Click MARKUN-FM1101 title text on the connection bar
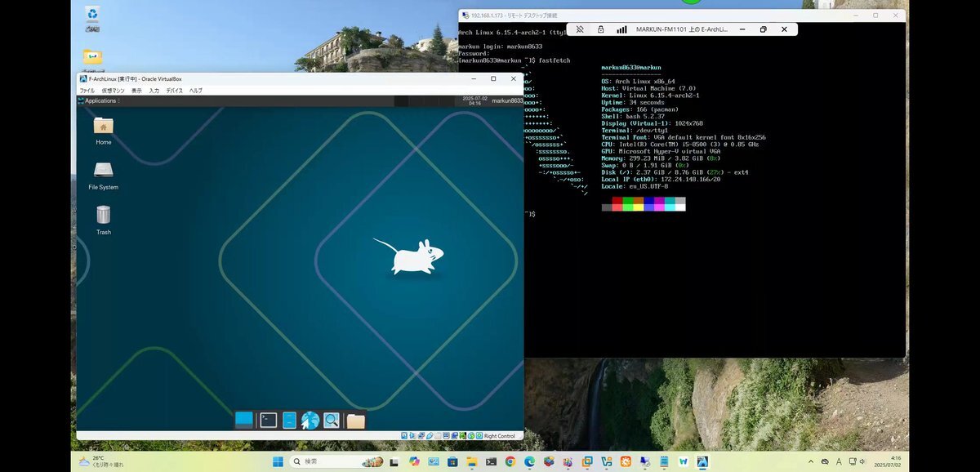The width and height of the screenshot is (980, 472). pyautogui.click(x=684, y=29)
